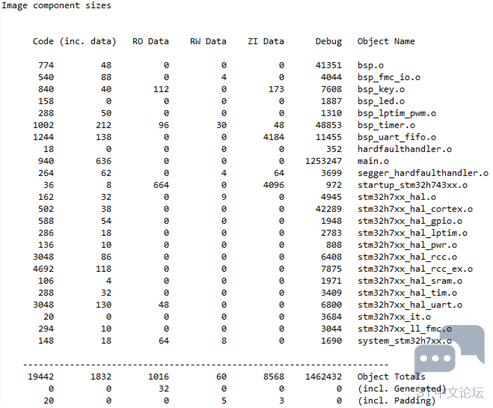The width and height of the screenshot is (493, 408).
Task: Click the object name stm32h7xx_hal_rcc_ex.o
Action: 415,269
